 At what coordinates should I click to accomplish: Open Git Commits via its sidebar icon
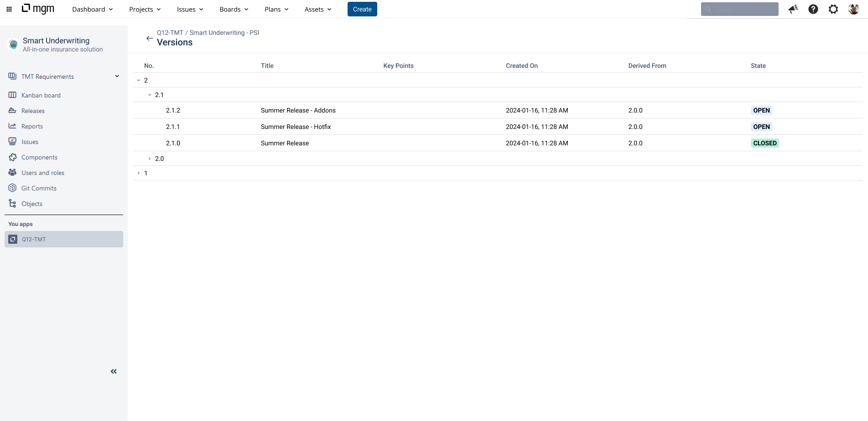(x=12, y=188)
